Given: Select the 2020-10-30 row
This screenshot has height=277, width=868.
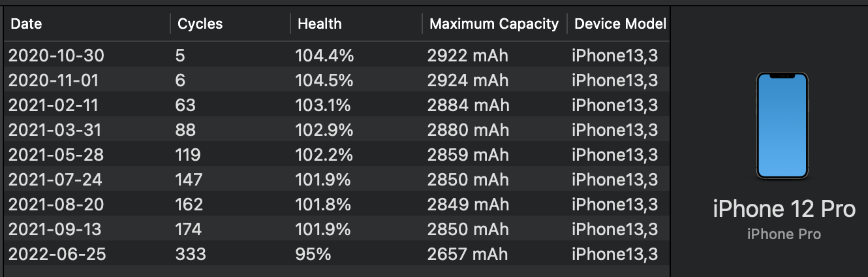Looking at the screenshot, I should [x=337, y=56].
